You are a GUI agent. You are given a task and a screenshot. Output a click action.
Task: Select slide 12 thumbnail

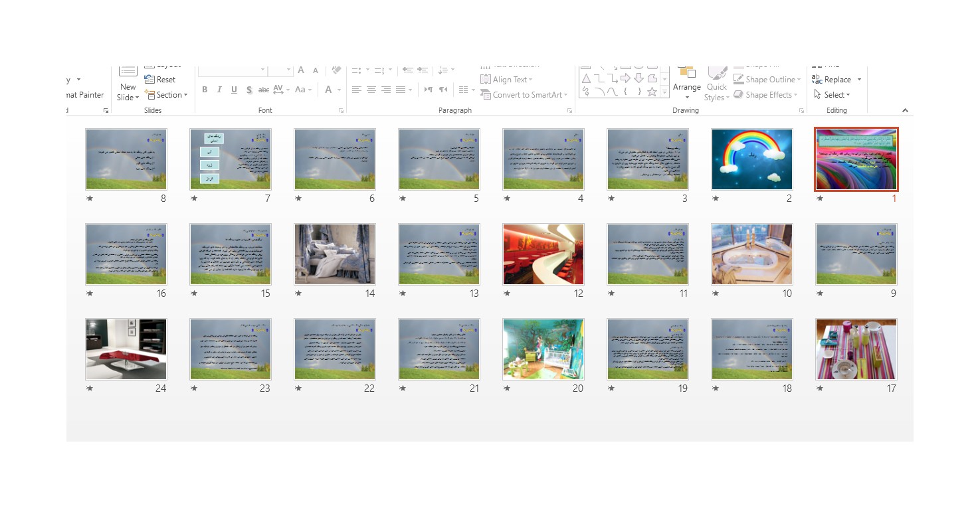(x=543, y=254)
